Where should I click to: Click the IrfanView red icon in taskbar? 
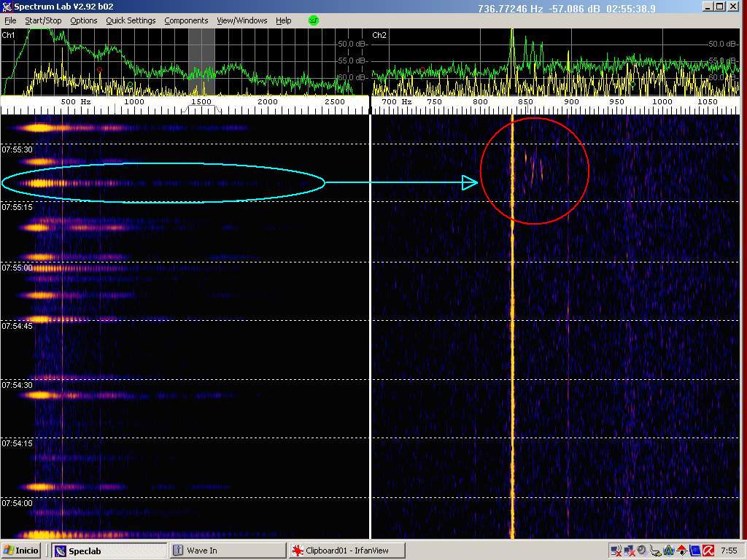297,551
